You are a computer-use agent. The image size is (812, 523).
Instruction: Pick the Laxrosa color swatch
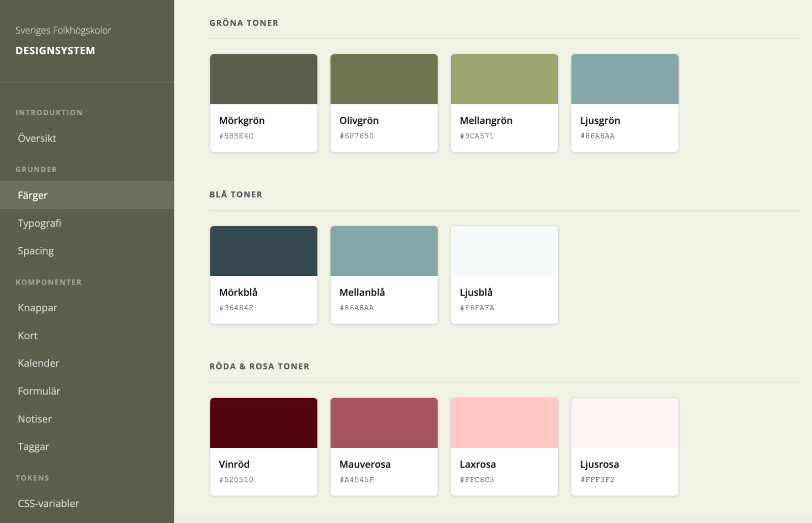coord(504,423)
